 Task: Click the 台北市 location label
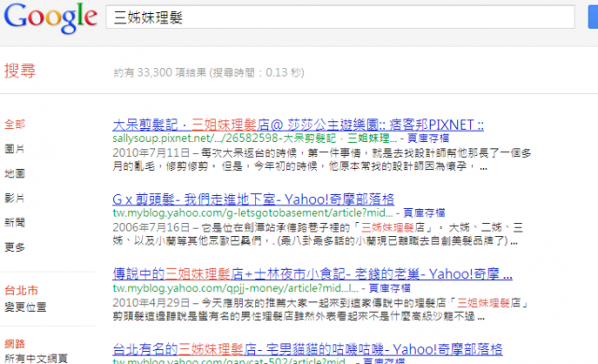tap(21, 290)
